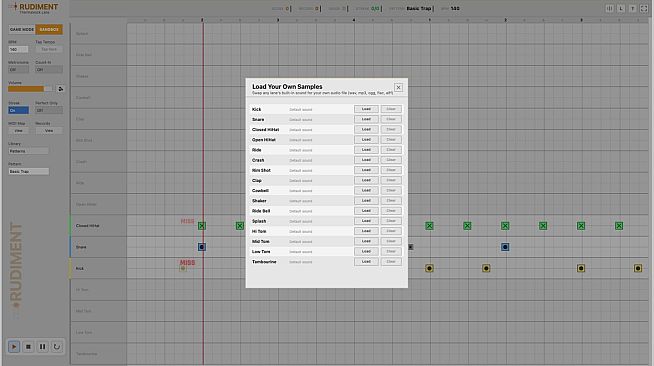Load a sample for Hi Tom
The height and width of the screenshot is (366, 654).
point(366,231)
